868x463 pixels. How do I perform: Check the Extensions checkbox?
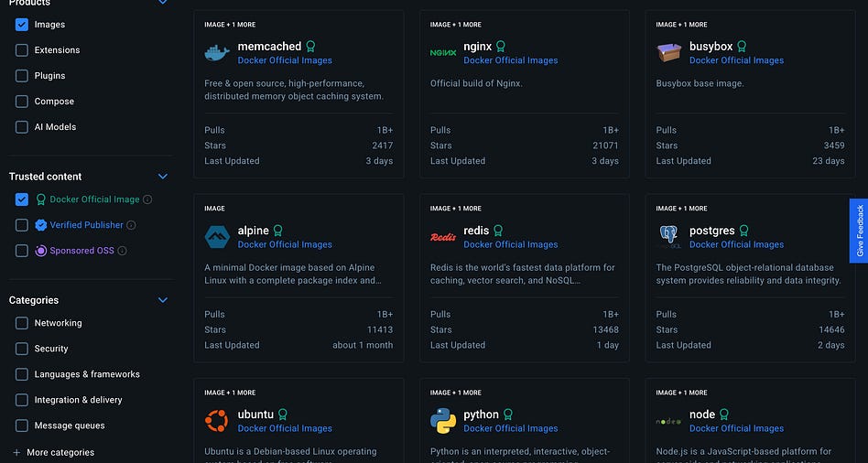22,50
